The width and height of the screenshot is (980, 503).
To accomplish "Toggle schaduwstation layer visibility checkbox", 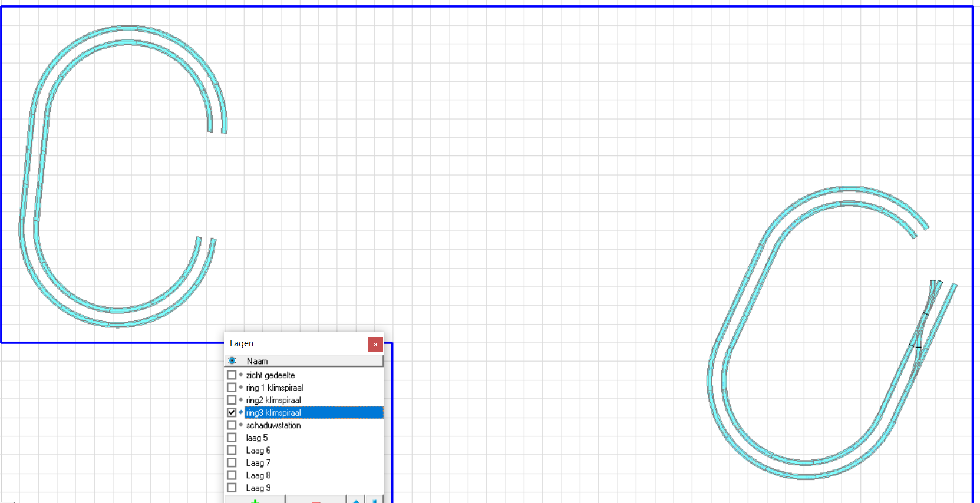I will 232,425.
